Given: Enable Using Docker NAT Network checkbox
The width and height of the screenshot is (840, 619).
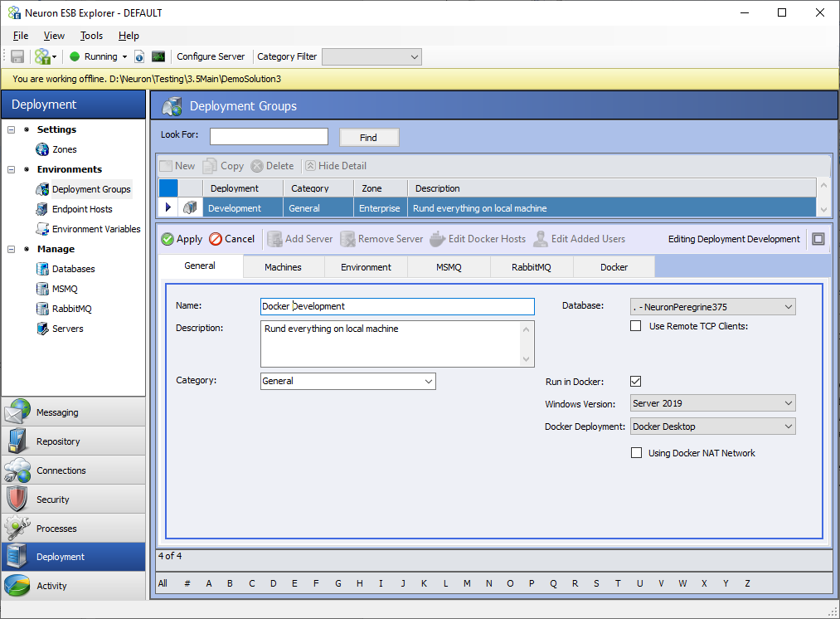Looking at the screenshot, I should point(637,453).
